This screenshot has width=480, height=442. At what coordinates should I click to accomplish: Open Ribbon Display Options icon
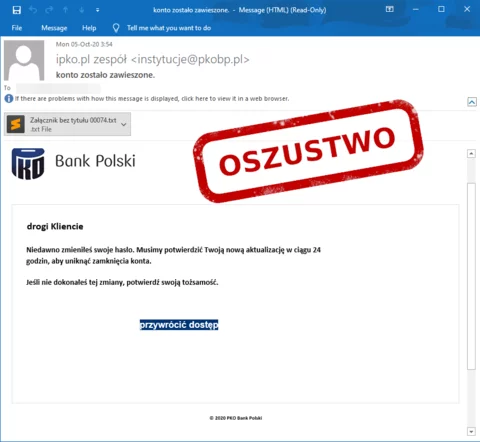[x=390, y=9]
